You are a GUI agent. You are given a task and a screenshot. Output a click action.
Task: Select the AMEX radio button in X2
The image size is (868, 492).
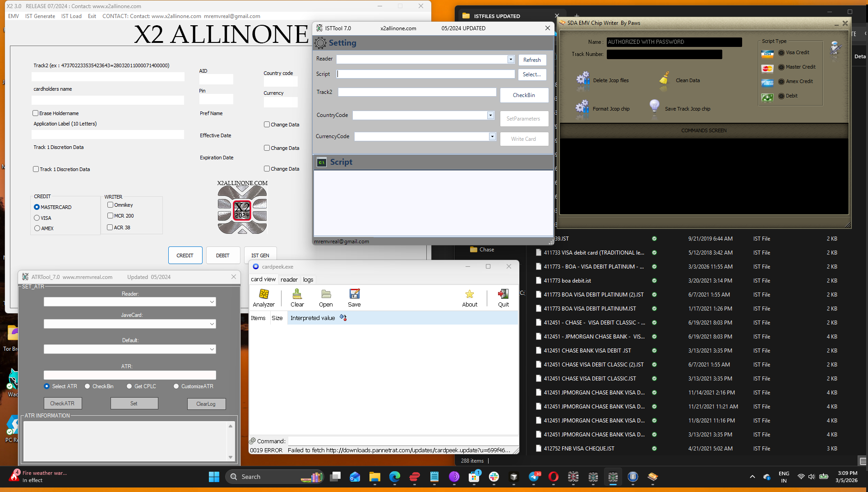[x=37, y=228]
